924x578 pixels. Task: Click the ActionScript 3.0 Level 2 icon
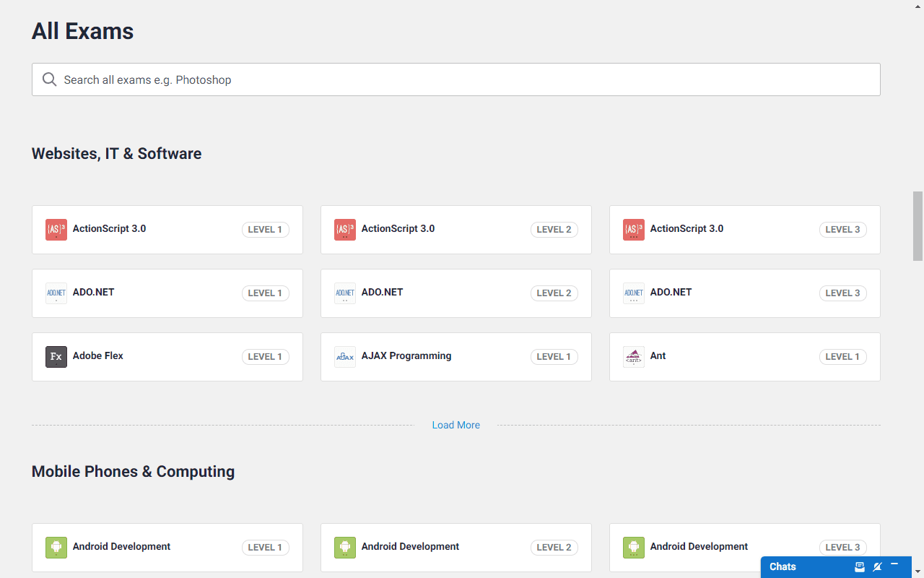[x=345, y=230]
